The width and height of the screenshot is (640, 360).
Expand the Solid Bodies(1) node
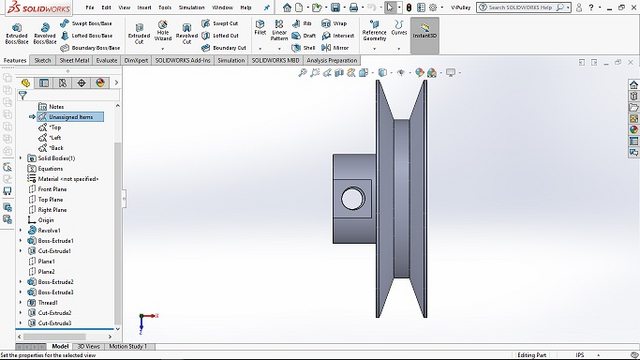[20, 158]
